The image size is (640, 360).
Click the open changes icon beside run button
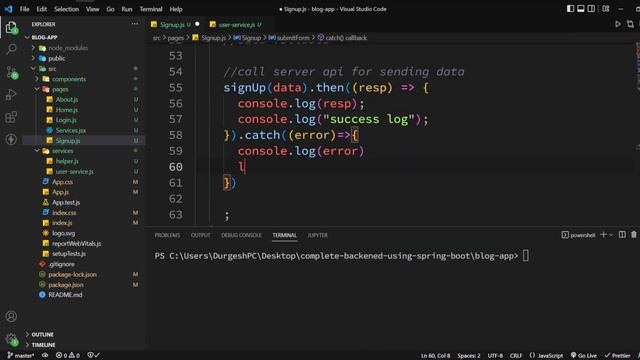pyautogui.click(x=630, y=24)
